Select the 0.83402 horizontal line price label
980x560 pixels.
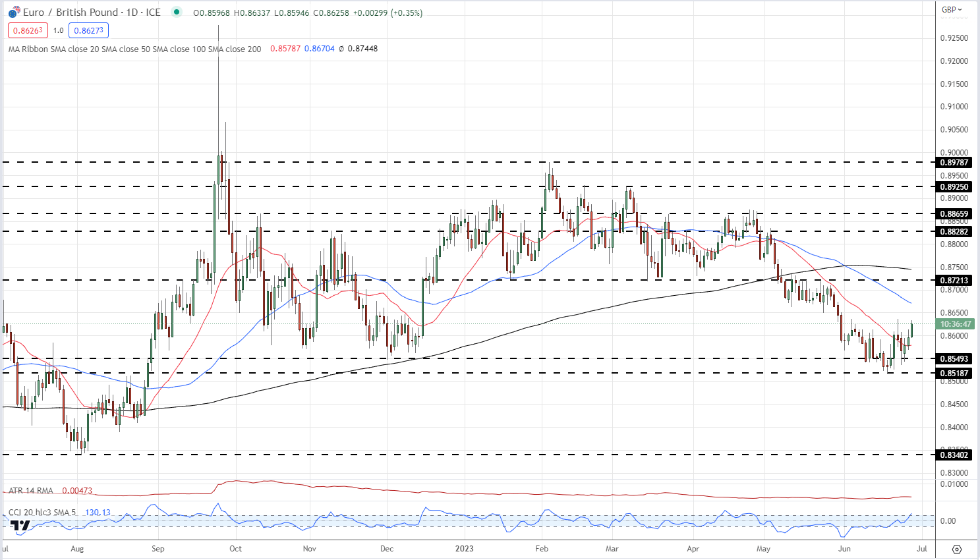click(954, 455)
